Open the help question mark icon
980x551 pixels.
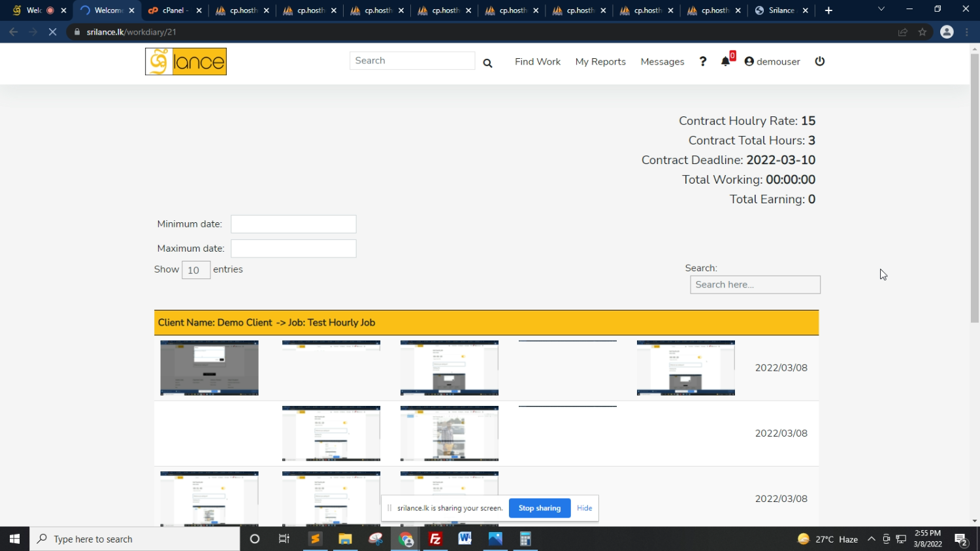click(x=703, y=61)
